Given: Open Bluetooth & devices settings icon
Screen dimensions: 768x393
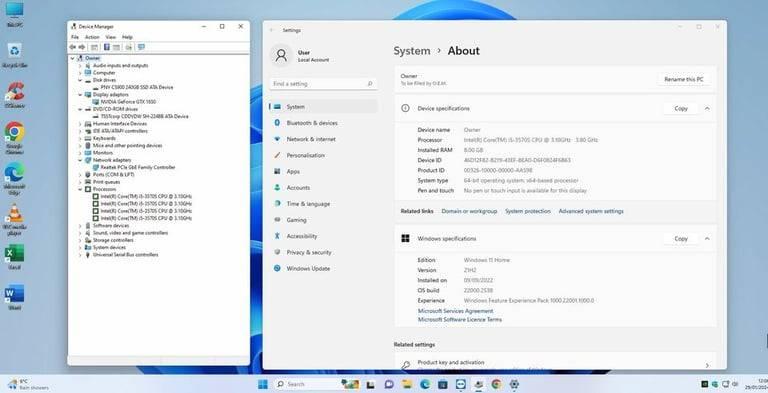Looking at the screenshot, I should pyautogui.click(x=277, y=123).
